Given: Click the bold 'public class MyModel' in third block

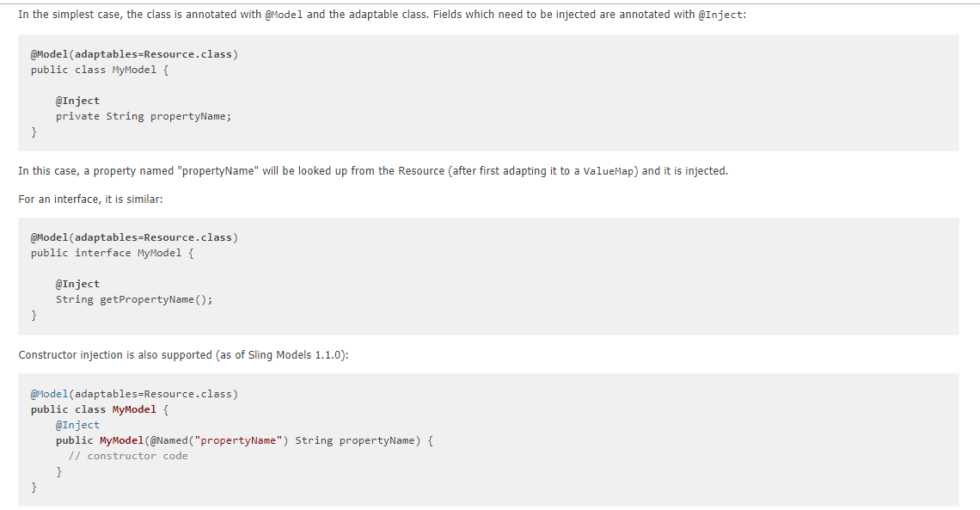Looking at the screenshot, I should [x=94, y=410].
